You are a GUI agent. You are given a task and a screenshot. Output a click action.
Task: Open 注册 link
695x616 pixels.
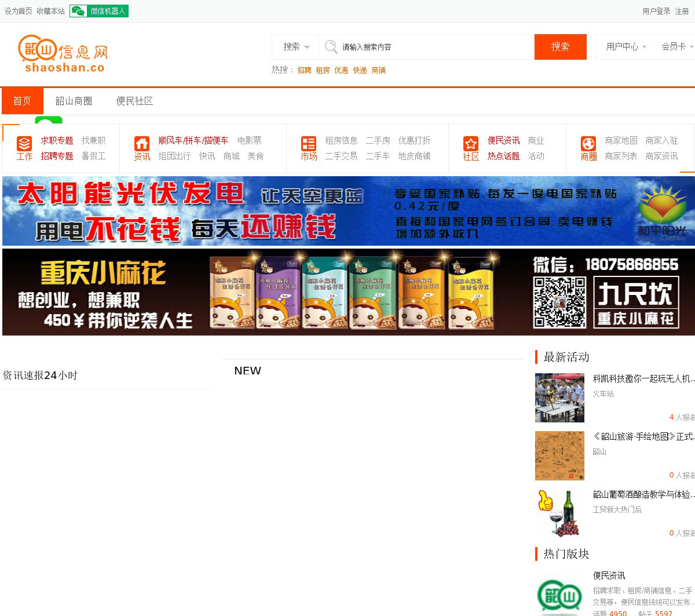[x=682, y=11]
